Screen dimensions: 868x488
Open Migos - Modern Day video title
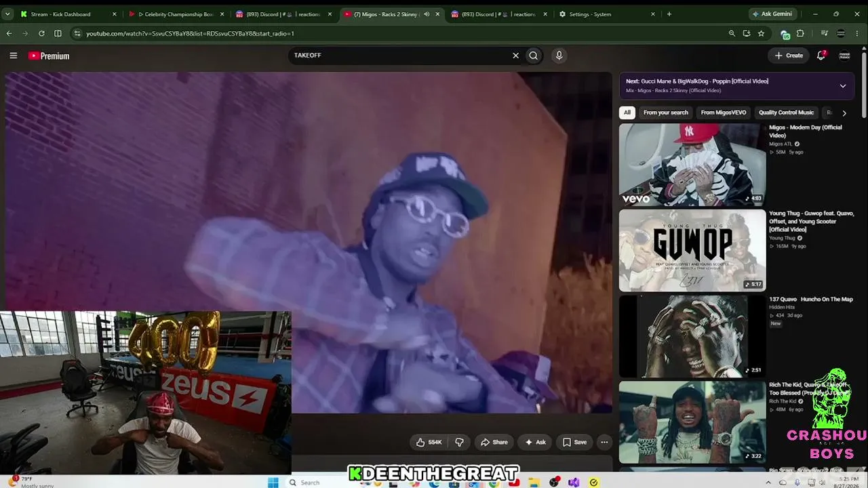coord(806,131)
